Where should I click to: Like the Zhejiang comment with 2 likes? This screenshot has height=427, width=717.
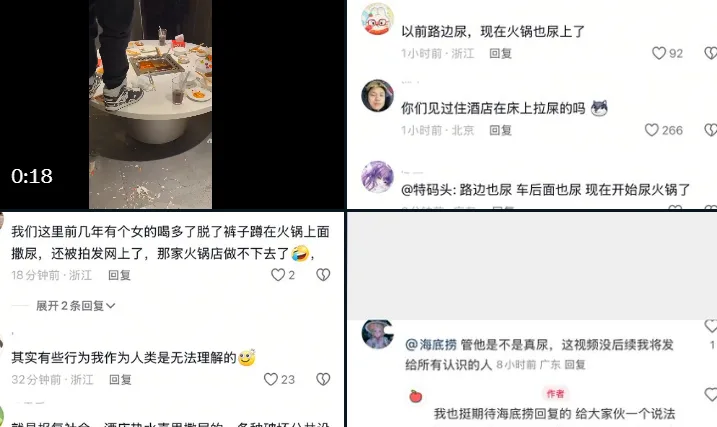point(278,274)
